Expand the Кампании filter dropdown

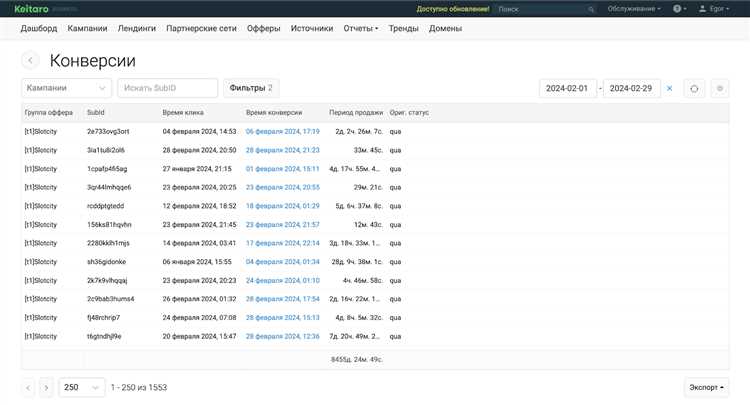point(66,88)
